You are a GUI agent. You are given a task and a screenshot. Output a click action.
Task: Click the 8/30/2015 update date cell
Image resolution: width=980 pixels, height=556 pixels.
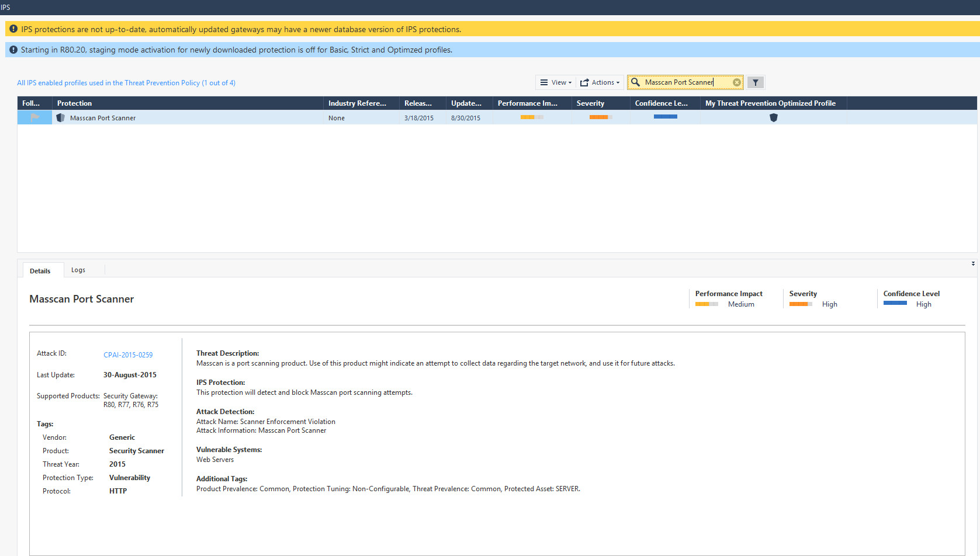coord(466,118)
